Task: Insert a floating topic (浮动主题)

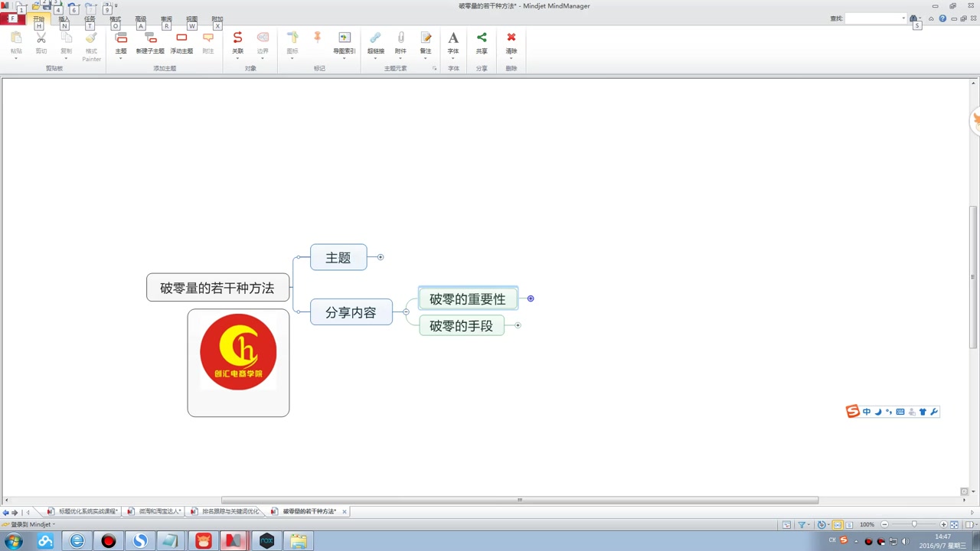Action: pyautogui.click(x=181, y=37)
